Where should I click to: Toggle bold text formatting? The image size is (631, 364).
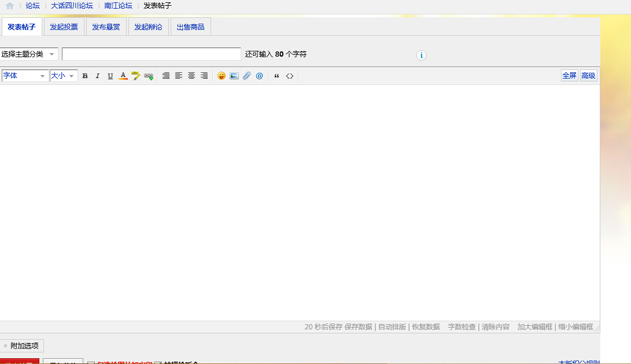(x=85, y=76)
